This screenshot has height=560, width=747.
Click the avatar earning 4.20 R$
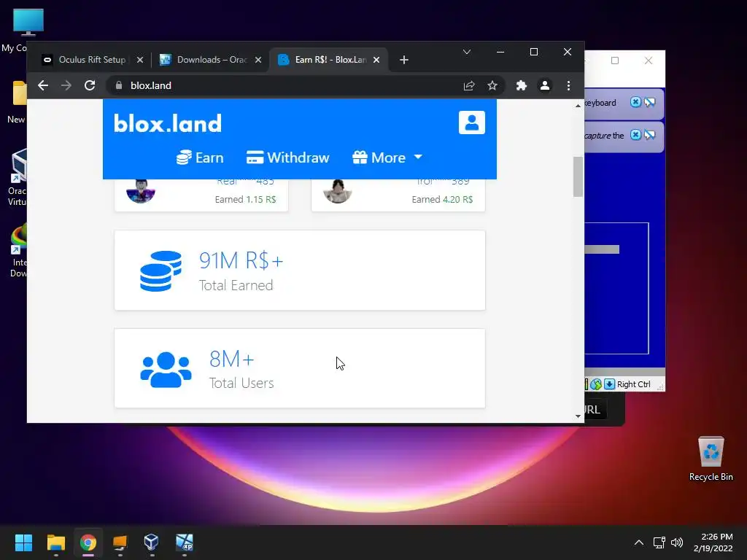337,192
